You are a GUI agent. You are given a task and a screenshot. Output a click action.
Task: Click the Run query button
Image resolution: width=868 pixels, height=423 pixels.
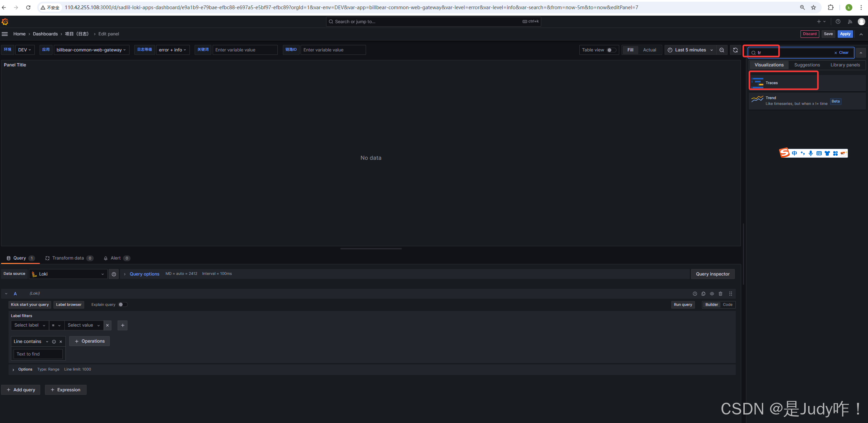click(x=683, y=305)
